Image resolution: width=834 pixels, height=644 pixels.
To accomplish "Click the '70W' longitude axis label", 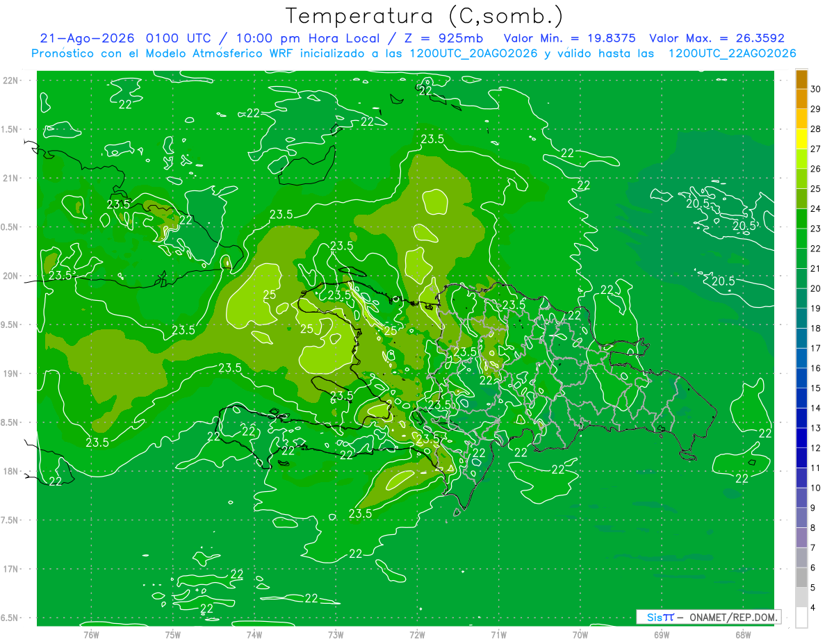I will [x=580, y=634].
